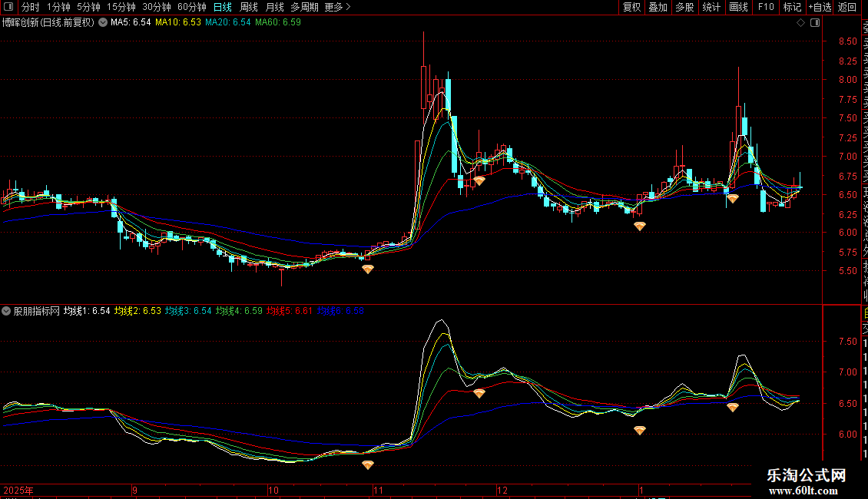Viewport: 868px width, 499px height.
Task: Switch to the 分时 intraday view
Action: pyautogui.click(x=31, y=7)
